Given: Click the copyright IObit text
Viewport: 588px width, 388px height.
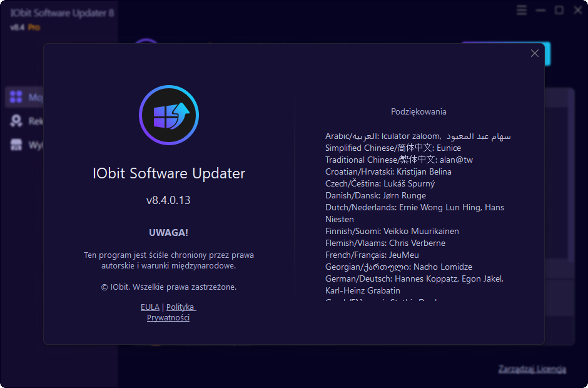Looking at the screenshot, I should tap(169, 287).
